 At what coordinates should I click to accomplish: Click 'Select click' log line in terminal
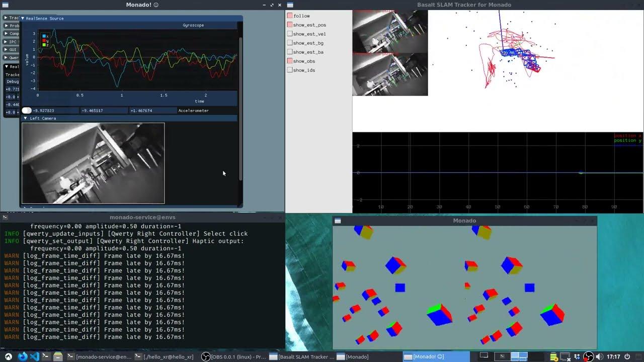coord(126,234)
